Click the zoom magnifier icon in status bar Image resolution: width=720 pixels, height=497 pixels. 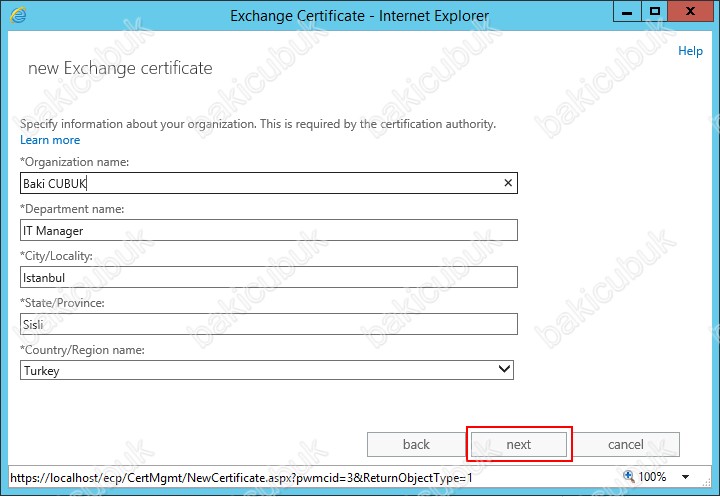click(x=629, y=476)
